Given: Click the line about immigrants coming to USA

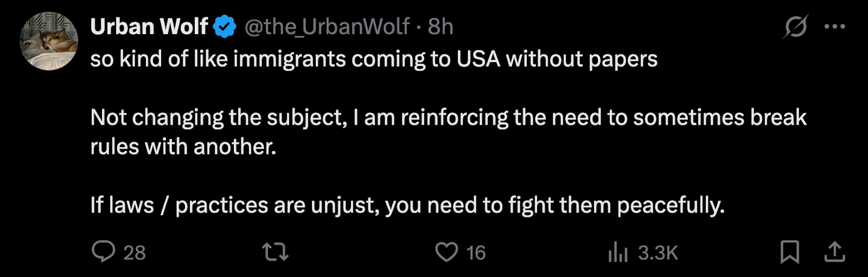Looking at the screenshot, I should pyautogui.click(x=374, y=59).
